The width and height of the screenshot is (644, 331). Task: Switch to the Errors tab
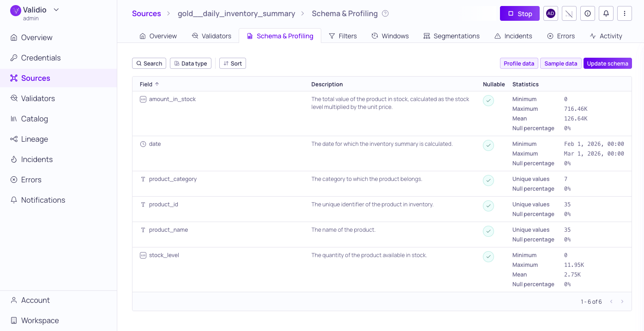pos(561,36)
